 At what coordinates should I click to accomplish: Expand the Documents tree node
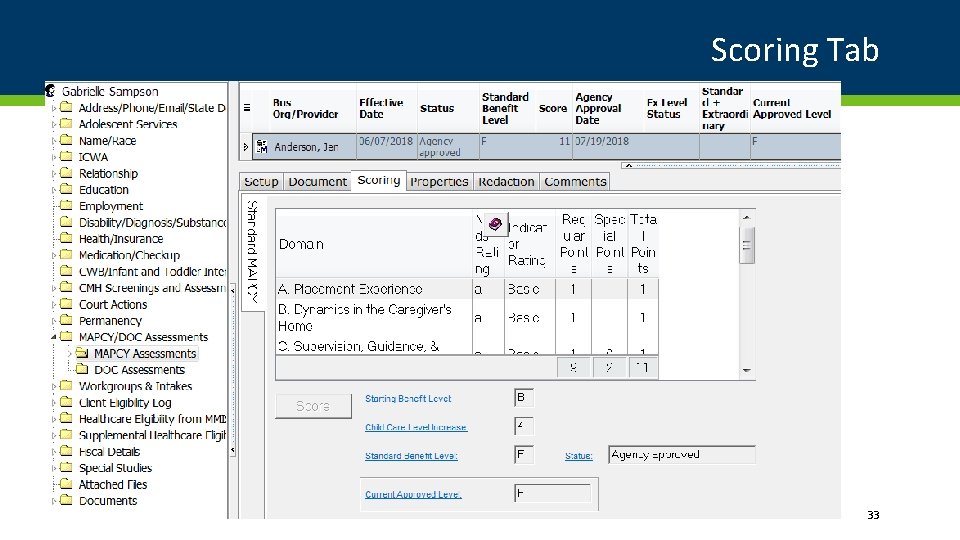click(x=53, y=501)
